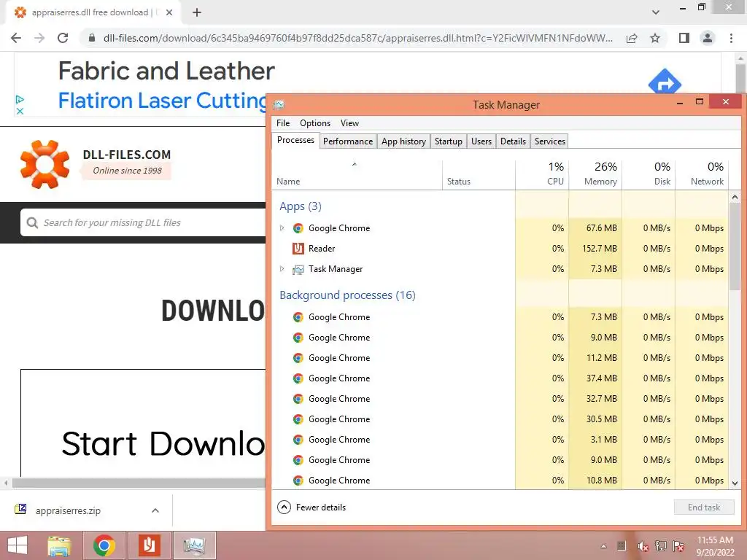This screenshot has height=560, width=747.
Task: Open File Explorer from taskbar
Action: tap(60, 545)
